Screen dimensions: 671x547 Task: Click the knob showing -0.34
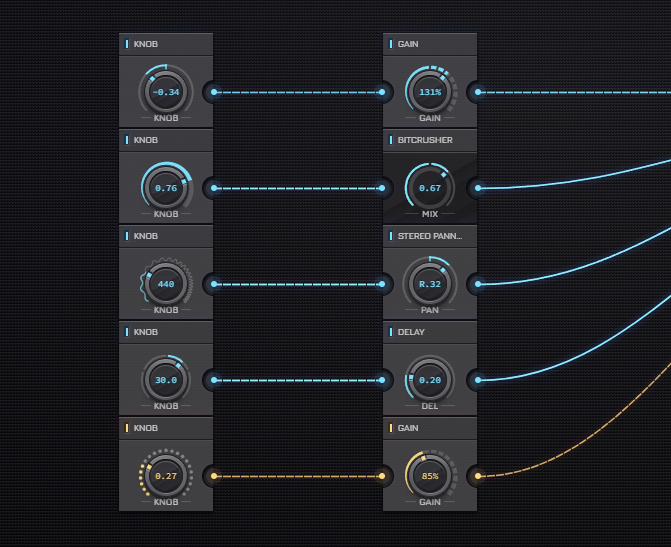point(166,92)
